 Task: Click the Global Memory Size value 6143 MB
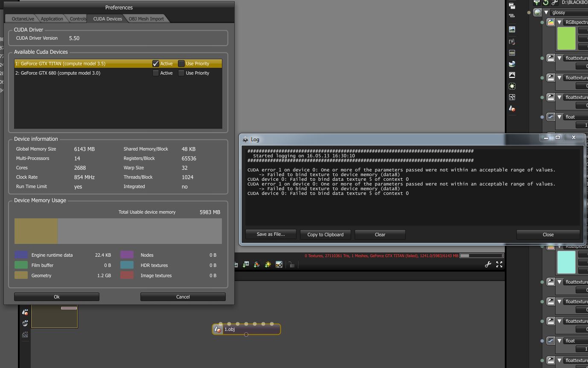click(x=84, y=149)
